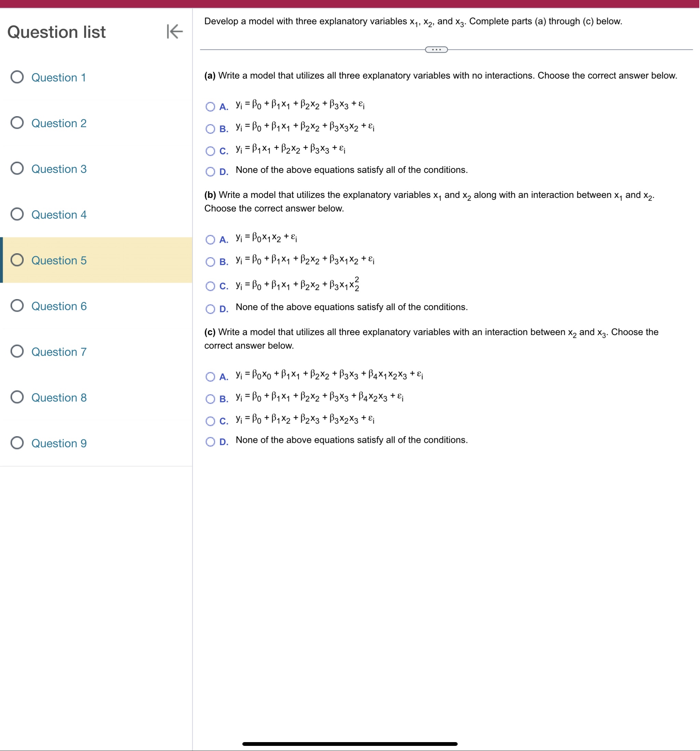Select answer A in part (b)
The height and width of the screenshot is (751, 700).
[x=211, y=240]
